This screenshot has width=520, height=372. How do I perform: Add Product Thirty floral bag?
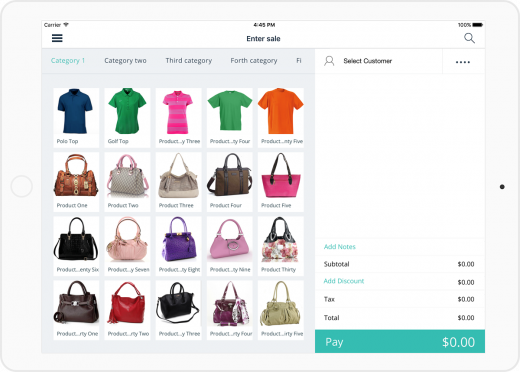pyautogui.click(x=281, y=246)
